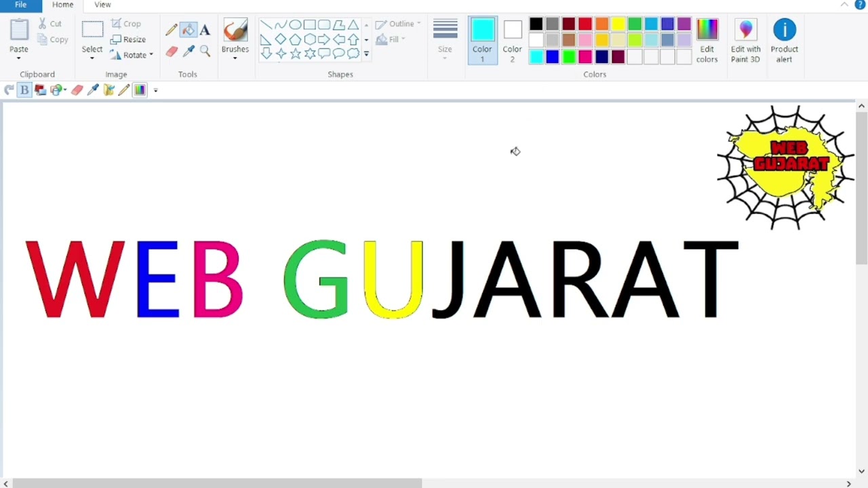Viewport: 868px width, 488px height.
Task: Switch to the View tab
Action: [x=102, y=5]
